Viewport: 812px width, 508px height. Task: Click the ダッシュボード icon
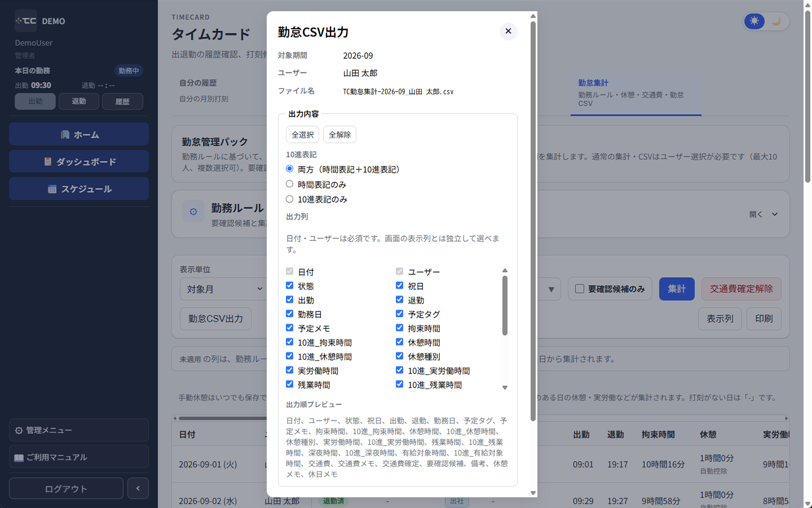tap(48, 161)
